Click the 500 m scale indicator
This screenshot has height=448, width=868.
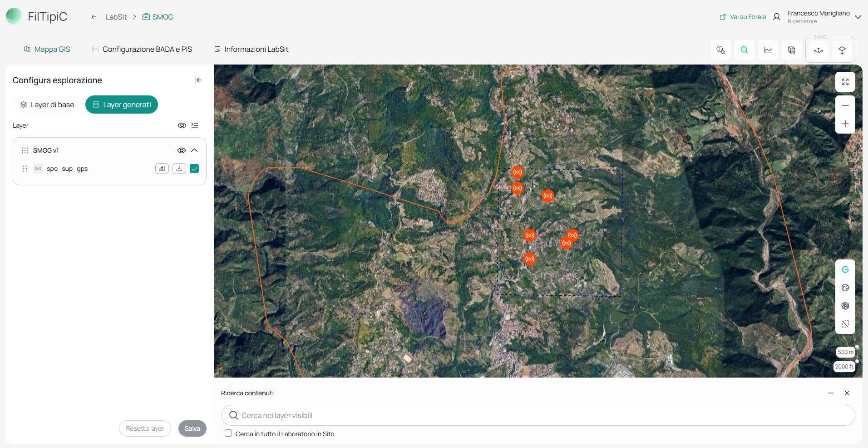tap(846, 352)
